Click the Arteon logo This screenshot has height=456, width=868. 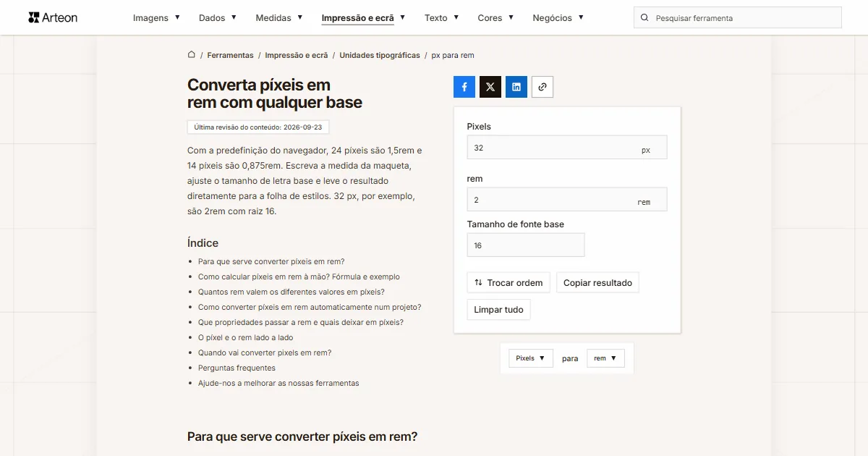(x=53, y=17)
